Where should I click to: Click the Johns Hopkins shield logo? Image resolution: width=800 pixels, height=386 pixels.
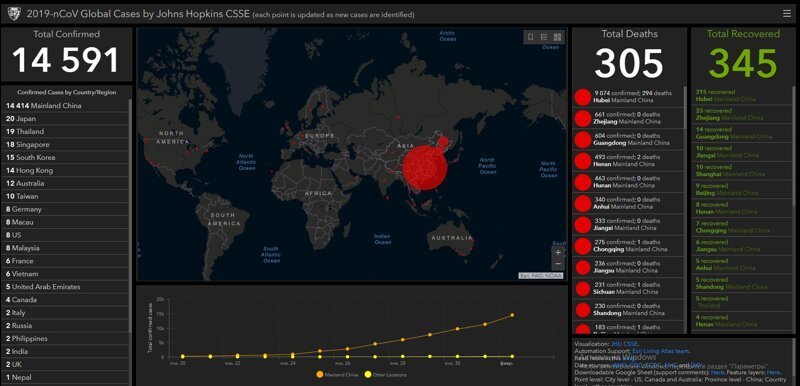click(x=14, y=14)
